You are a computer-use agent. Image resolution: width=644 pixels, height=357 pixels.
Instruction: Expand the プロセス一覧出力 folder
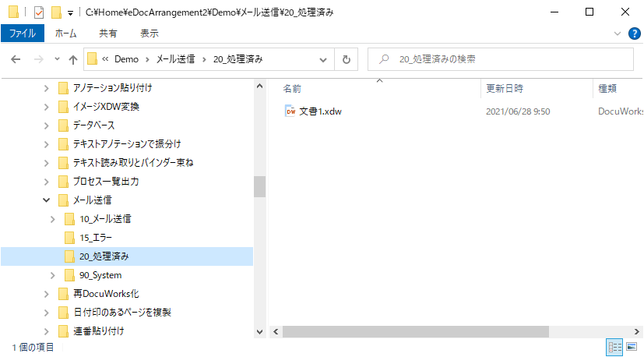(x=47, y=182)
